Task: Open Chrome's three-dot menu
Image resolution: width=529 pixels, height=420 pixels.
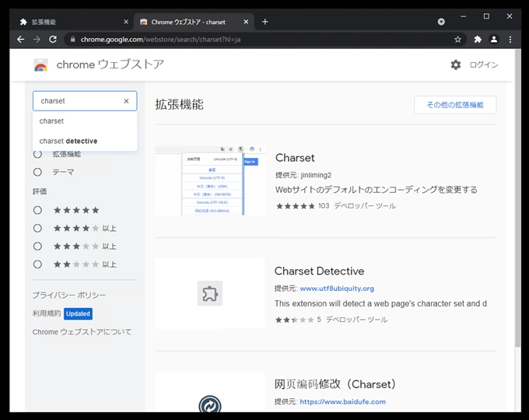Action: (510, 40)
